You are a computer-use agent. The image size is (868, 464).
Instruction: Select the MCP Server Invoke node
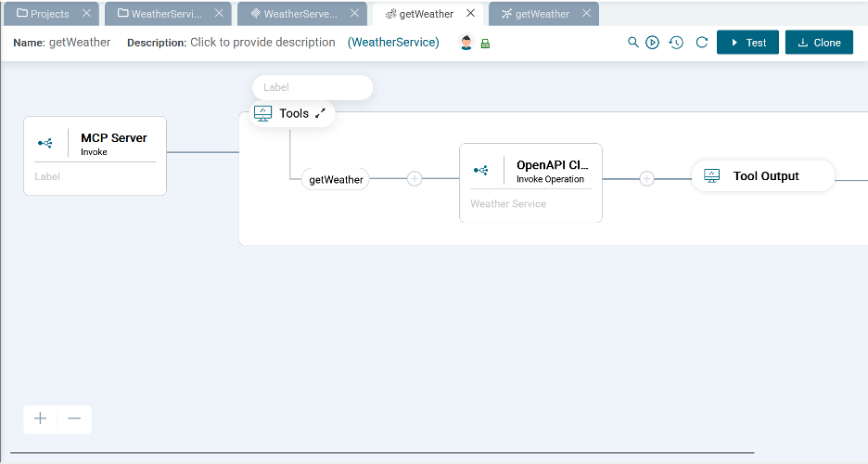95,144
